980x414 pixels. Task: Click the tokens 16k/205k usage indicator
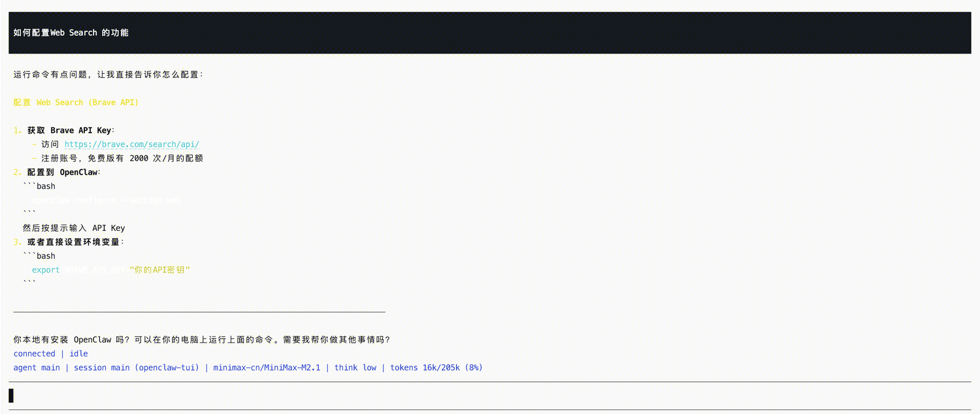pyautogui.click(x=436, y=368)
